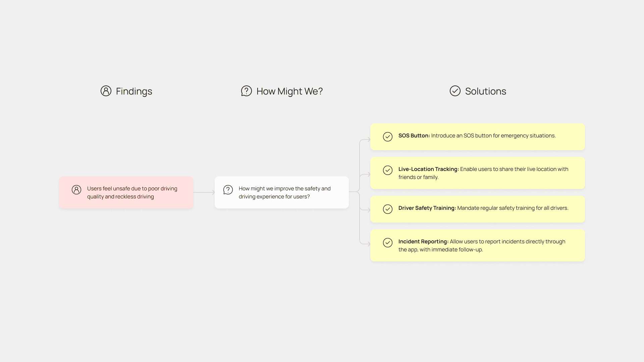Click the arrow connecting findings to question card
This screenshot has height=362, width=644.
[204, 192]
